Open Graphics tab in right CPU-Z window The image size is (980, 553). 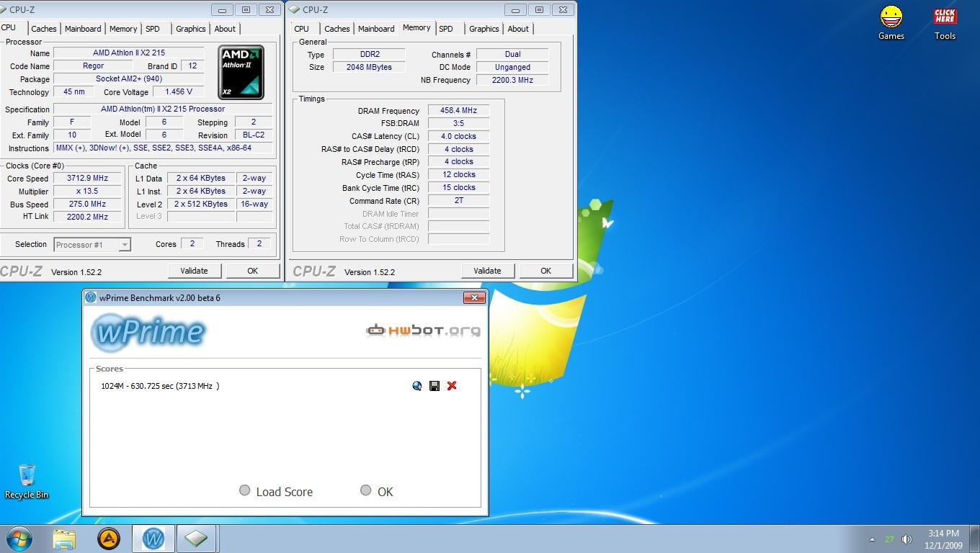484,29
